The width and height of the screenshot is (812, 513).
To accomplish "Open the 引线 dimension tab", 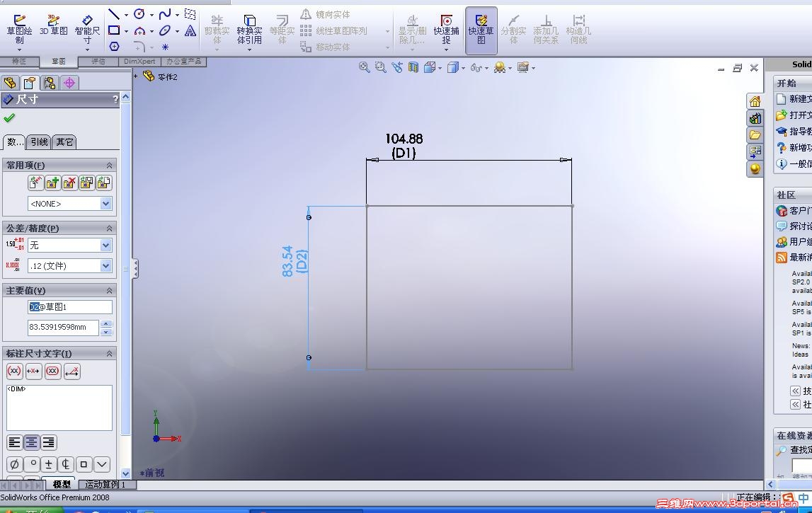I will tap(39, 142).
